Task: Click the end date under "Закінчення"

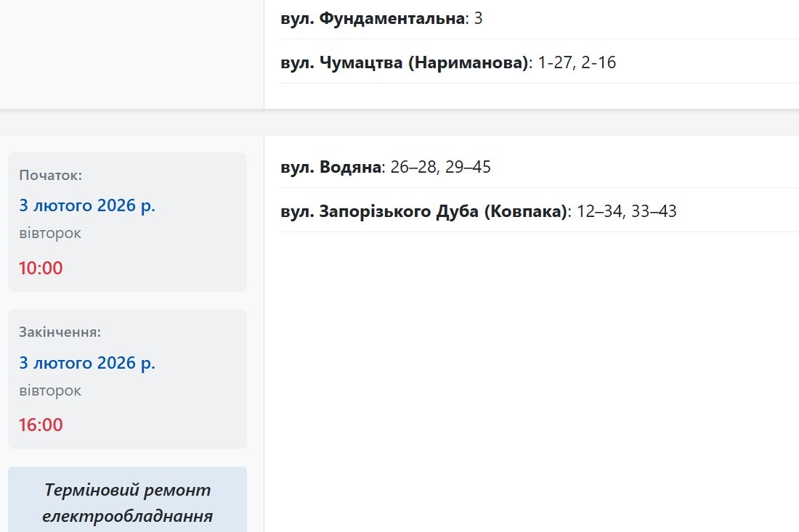Action: (x=87, y=363)
